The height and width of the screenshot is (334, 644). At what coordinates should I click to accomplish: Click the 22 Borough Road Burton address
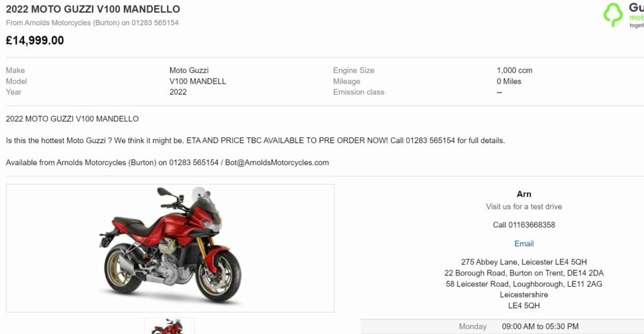(524, 273)
